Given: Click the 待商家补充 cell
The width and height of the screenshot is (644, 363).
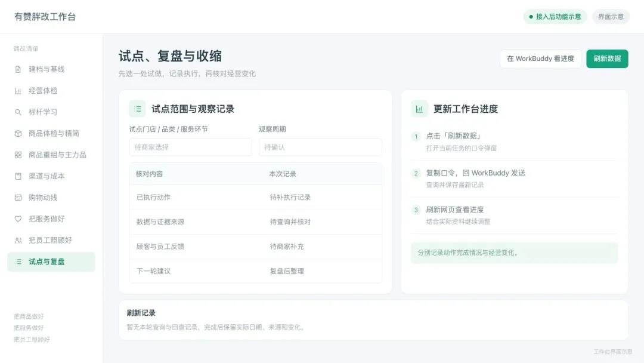Looking at the screenshot, I should point(287,247).
